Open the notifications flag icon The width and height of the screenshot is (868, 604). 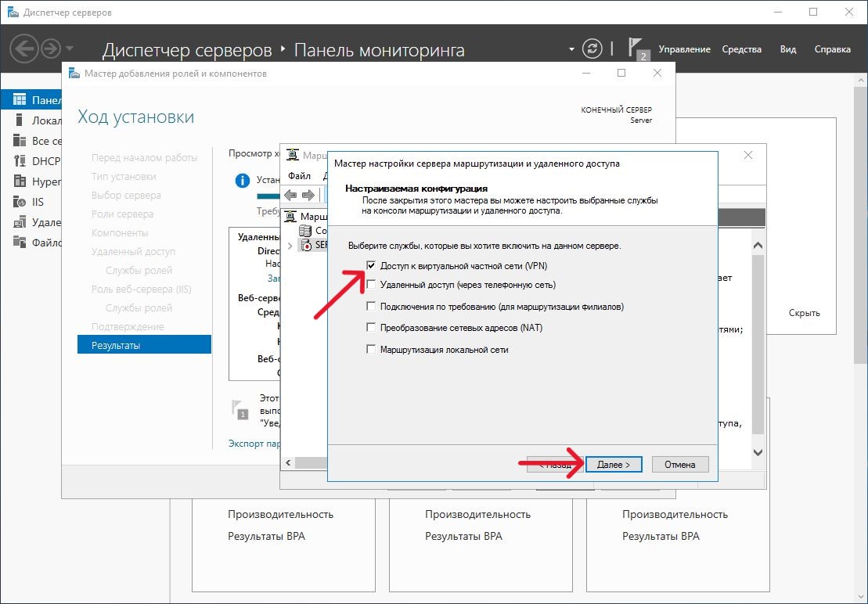637,48
